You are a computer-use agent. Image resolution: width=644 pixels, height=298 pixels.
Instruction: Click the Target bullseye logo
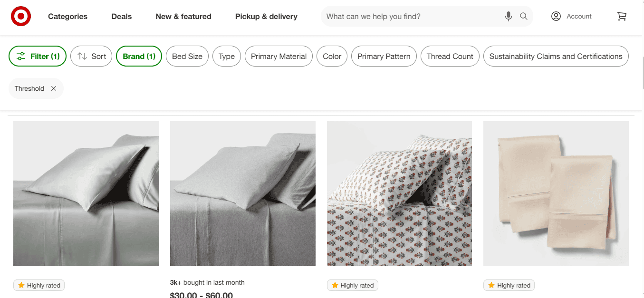tap(21, 16)
